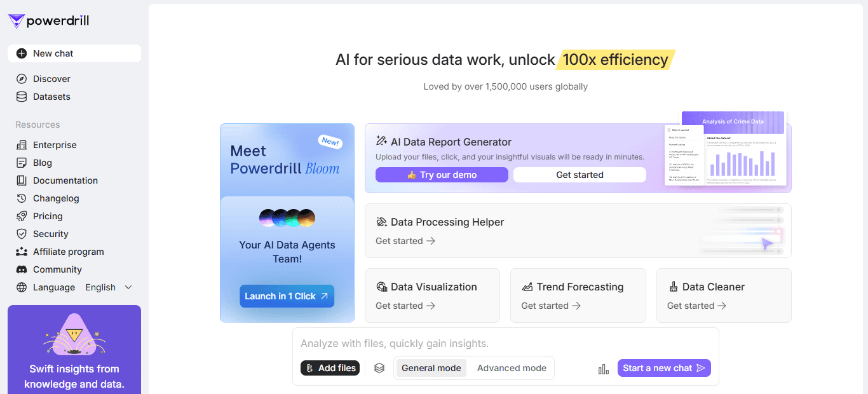Open the English language dropdown
The width and height of the screenshot is (868, 394).
[x=108, y=287]
